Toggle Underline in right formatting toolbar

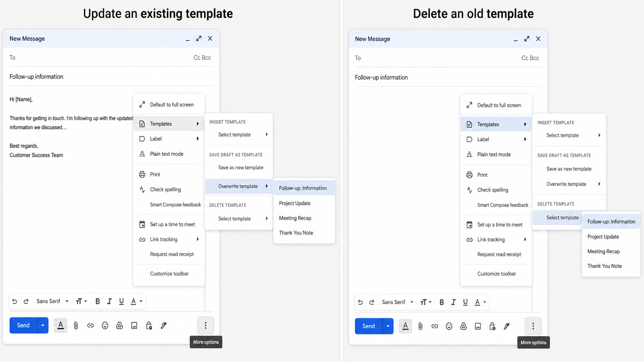point(465,302)
